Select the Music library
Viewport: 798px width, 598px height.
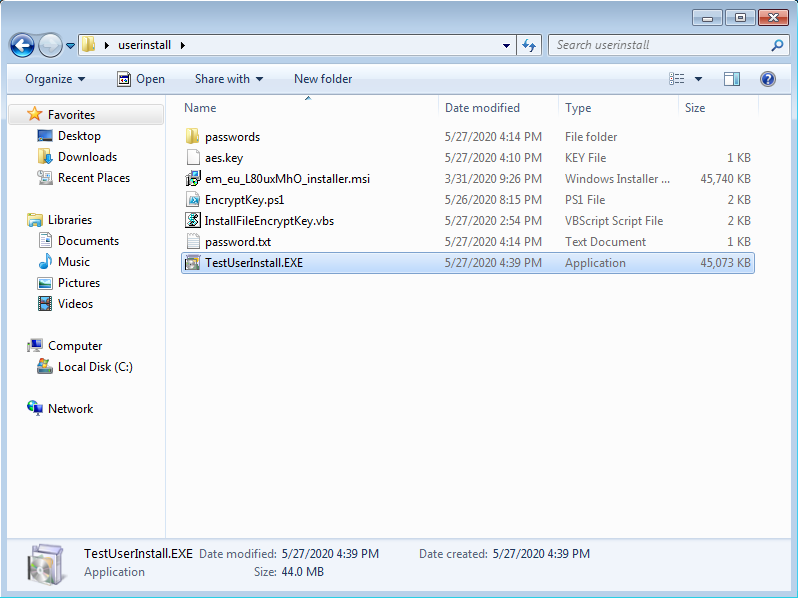tap(74, 262)
